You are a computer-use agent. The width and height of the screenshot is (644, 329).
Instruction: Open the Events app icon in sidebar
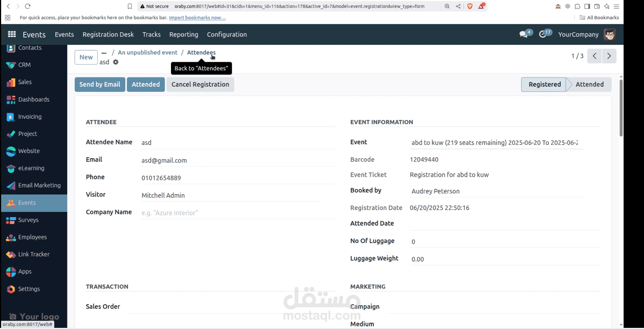[x=11, y=203]
